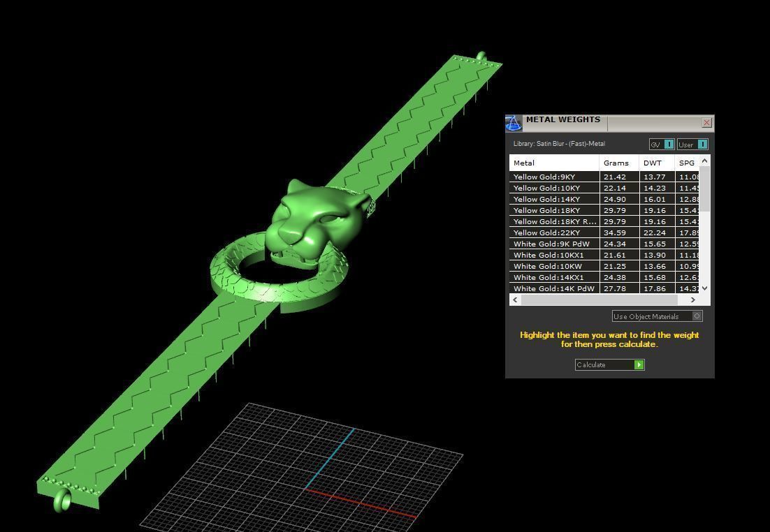Click the Library: Satin Blur label
The width and height of the screenshot is (770, 532).
click(559, 144)
